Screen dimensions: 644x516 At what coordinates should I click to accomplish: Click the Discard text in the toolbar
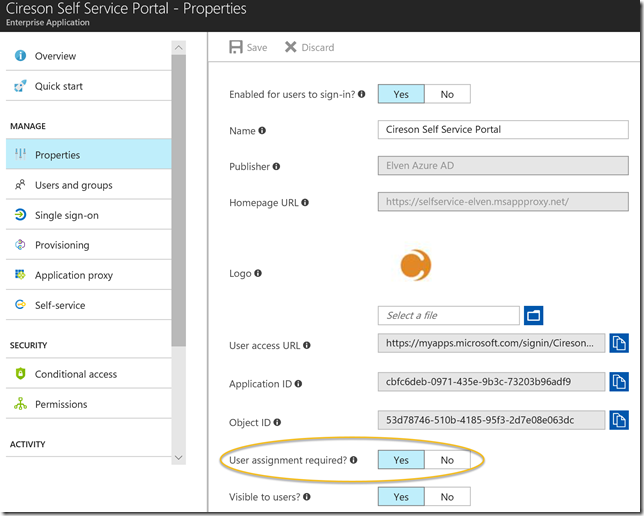click(317, 47)
